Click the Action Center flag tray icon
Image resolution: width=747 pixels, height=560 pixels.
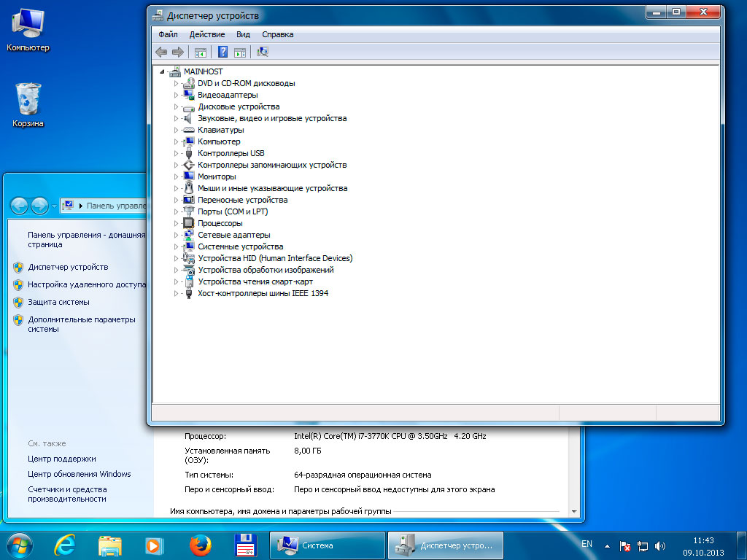point(623,545)
